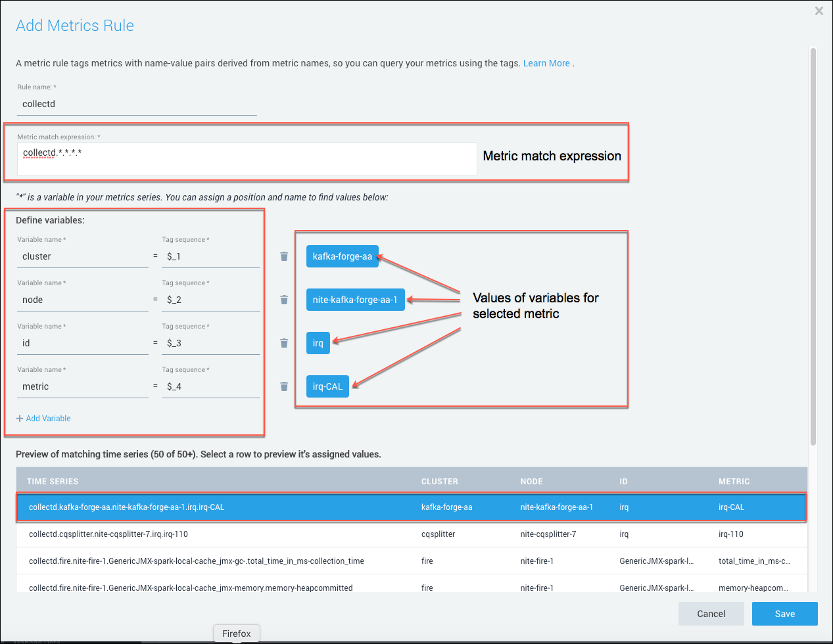Screen dimensions: 833x644
Task: Edit the $_2 tag sequence field
Action: coord(210,300)
